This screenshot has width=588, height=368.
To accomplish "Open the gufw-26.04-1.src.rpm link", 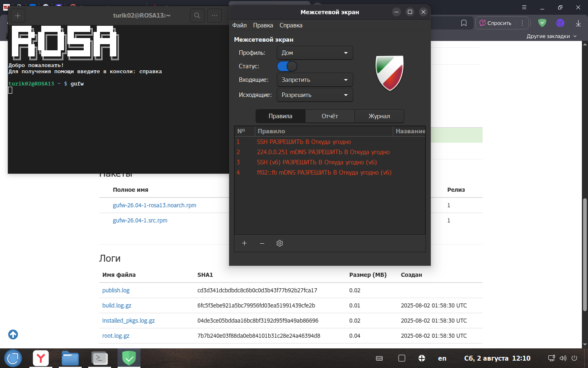I will (140, 220).
